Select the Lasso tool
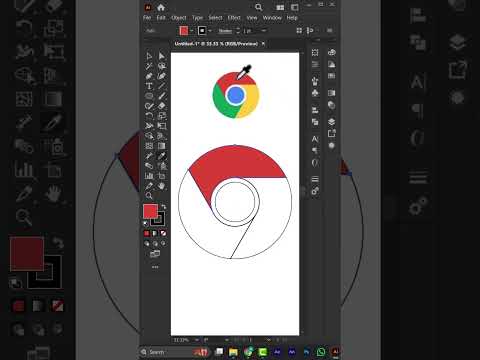 point(162,66)
